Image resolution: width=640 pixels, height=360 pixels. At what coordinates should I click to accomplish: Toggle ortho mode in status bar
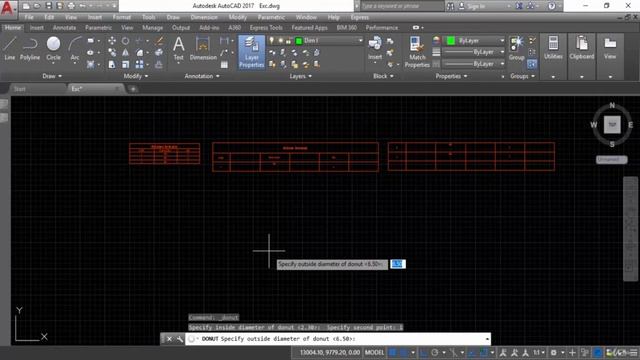pos(423,352)
